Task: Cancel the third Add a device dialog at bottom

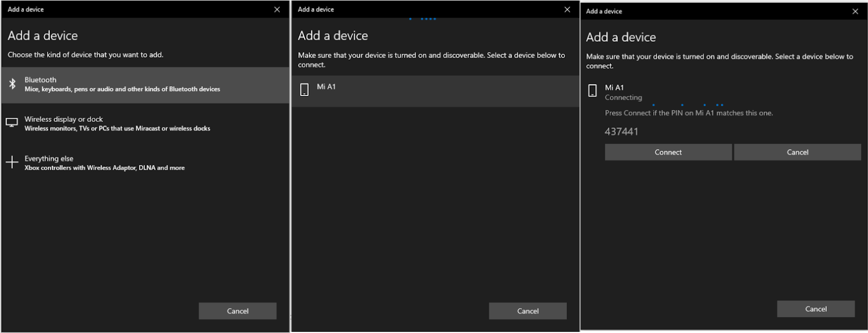Action: pos(816,309)
